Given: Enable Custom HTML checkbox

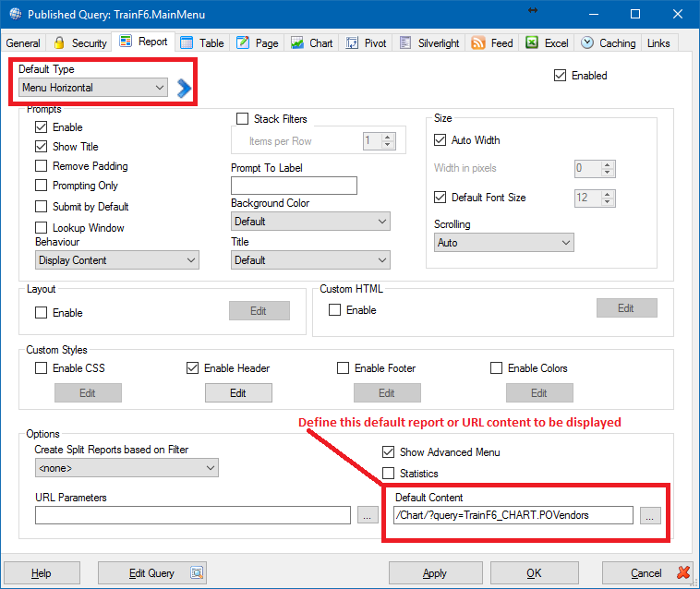Looking at the screenshot, I should tap(335, 309).
